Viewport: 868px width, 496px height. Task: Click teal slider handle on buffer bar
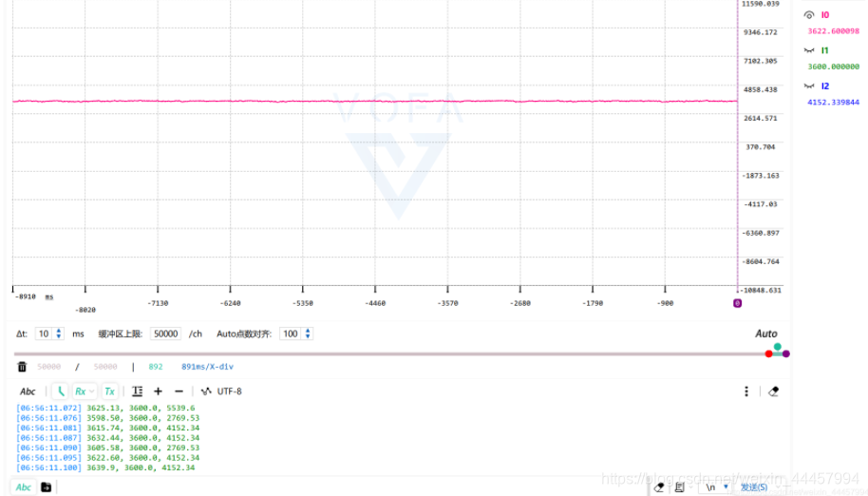pos(778,347)
